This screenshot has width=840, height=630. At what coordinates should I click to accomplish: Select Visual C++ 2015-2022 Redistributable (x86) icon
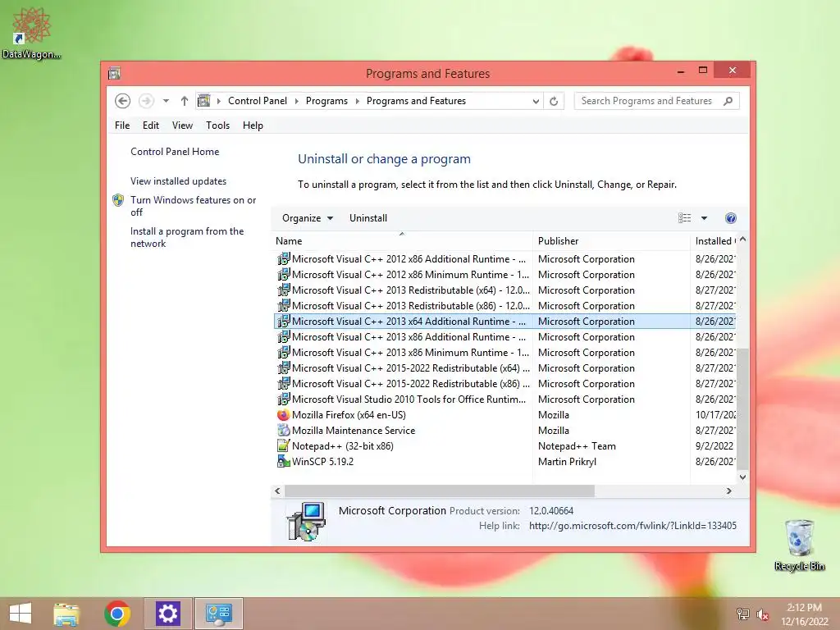[283, 383]
